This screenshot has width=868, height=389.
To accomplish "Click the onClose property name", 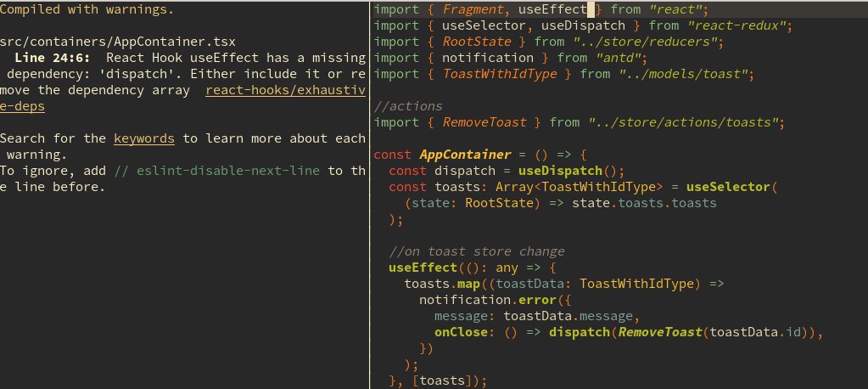I will point(461,332).
